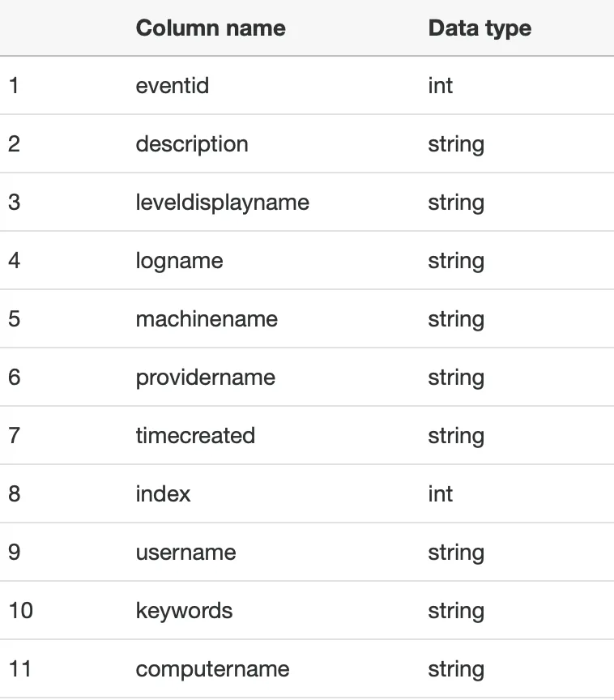Viewport: 614px width, 700px height.
Task: Click the Column name header
Action: point(211,28)
